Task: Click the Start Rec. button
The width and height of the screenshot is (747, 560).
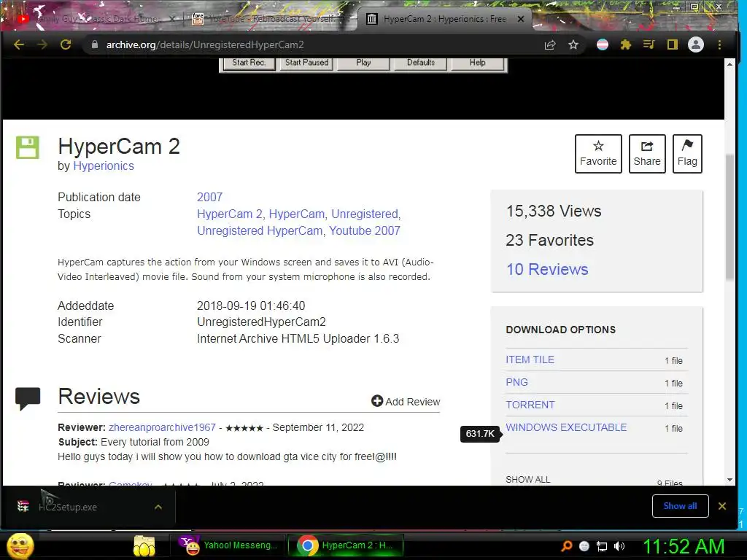Action: (x=248, y=63)
